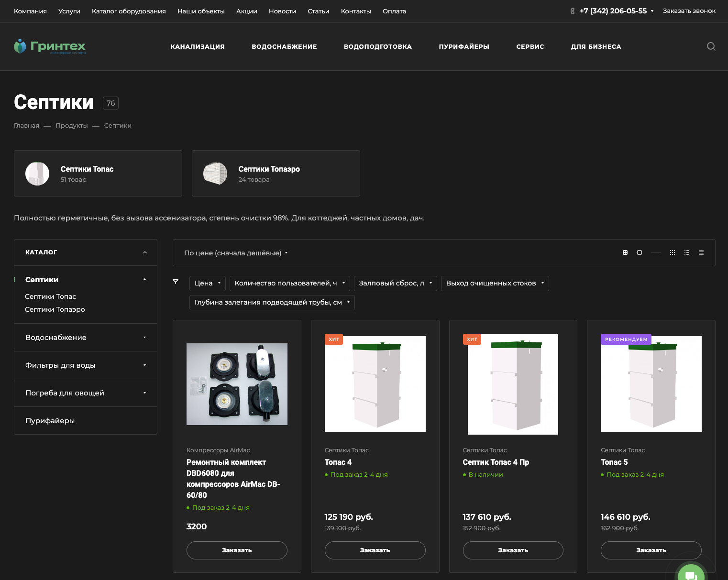Click the Заказать звонок link
This screenshot has width=728, height=580.
coord(689,11)
